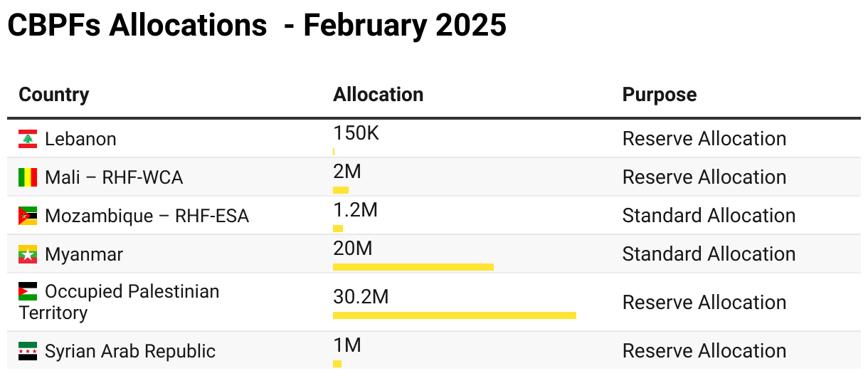Viewport: 868px width, 376px height.
Task: Click the 150K allocation value
Action: [356, 133]
